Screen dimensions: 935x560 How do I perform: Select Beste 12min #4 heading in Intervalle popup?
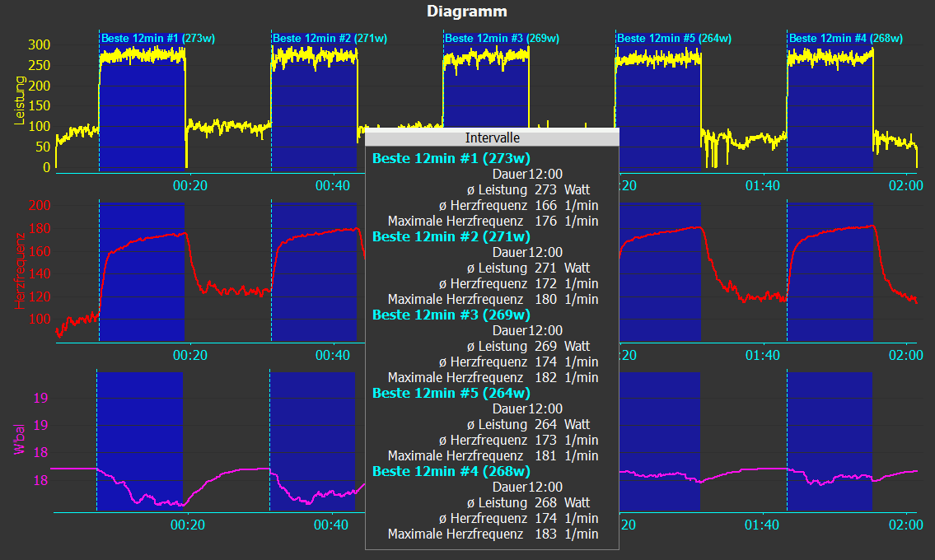point(451,471)
